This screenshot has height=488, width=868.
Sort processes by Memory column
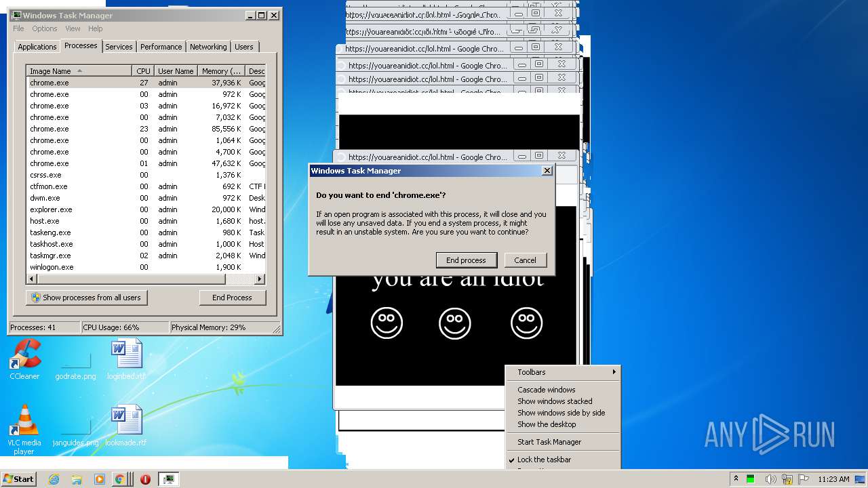click(x=221, y=71)
